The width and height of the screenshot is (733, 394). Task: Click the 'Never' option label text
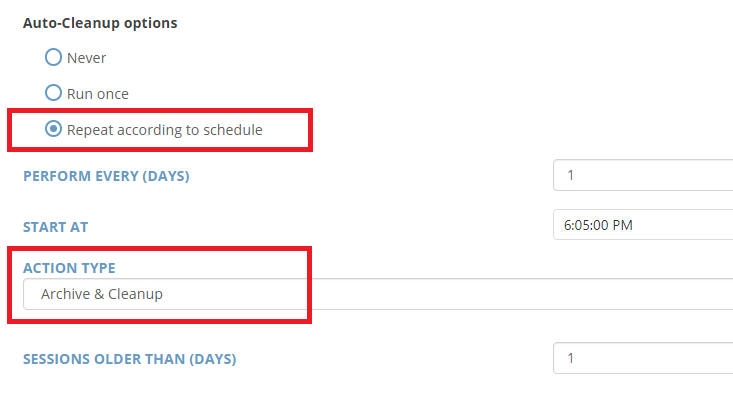(86, 58)
